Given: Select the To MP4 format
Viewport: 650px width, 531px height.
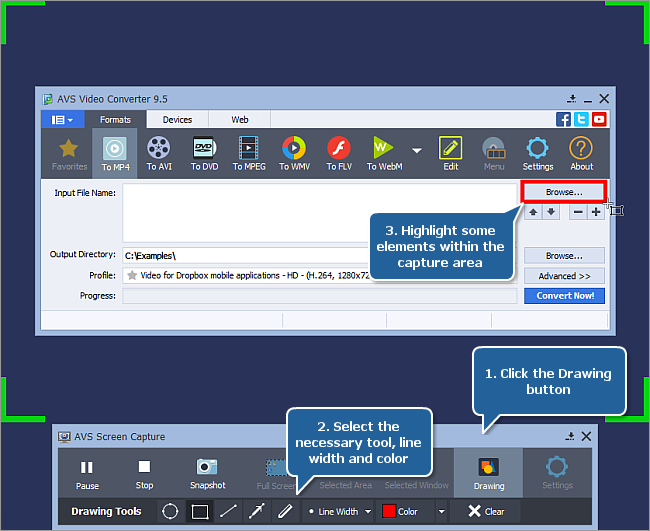Looking at the screenshot, I should click(115, 153).
